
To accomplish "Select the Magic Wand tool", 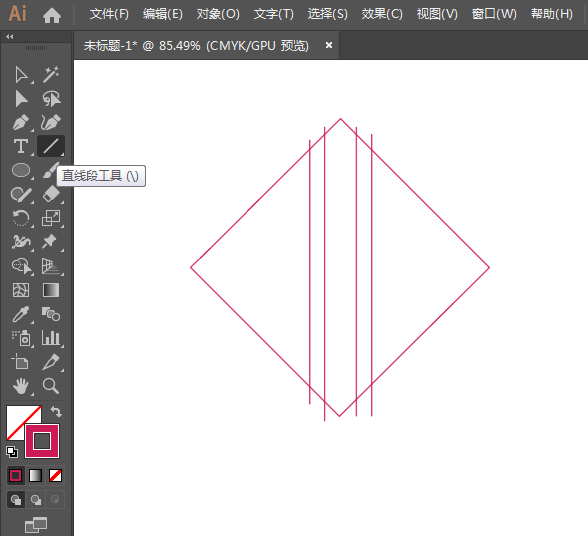I will click(51, 74).
